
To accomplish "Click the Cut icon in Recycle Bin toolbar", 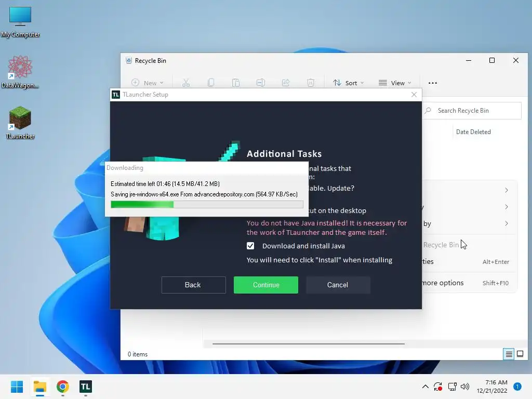I will point(186,83).
